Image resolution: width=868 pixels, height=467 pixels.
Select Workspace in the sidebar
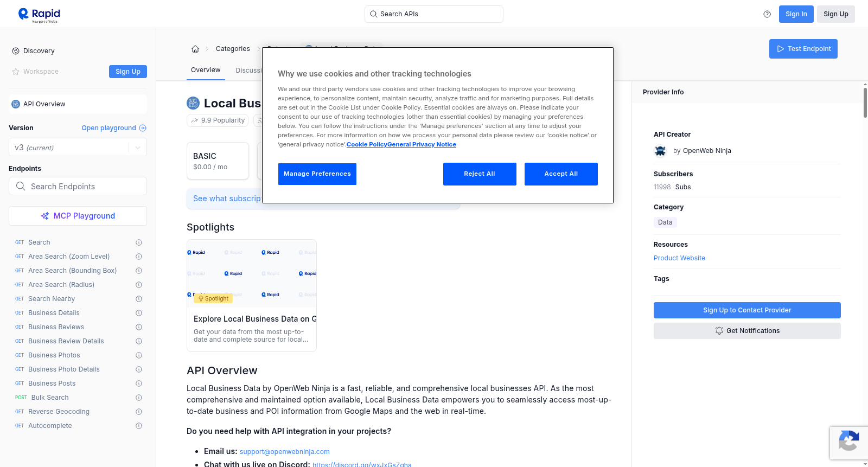(x=41, y=72)
